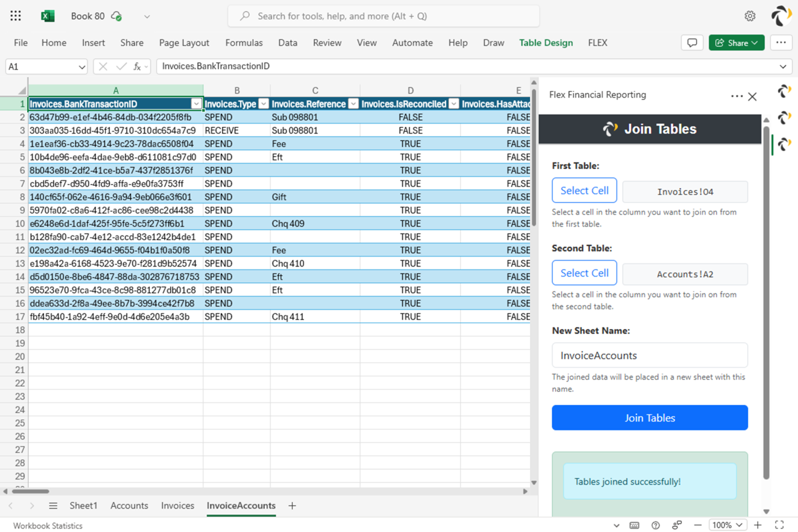This screenshot has width=798, height=532.
Task: Open the workbook title dropdown chevron
Action: pos(147,16)
